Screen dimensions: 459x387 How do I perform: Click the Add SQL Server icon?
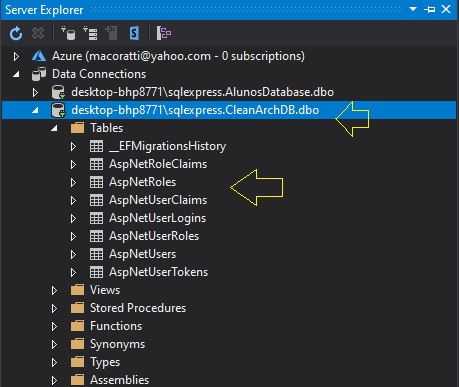112,33
